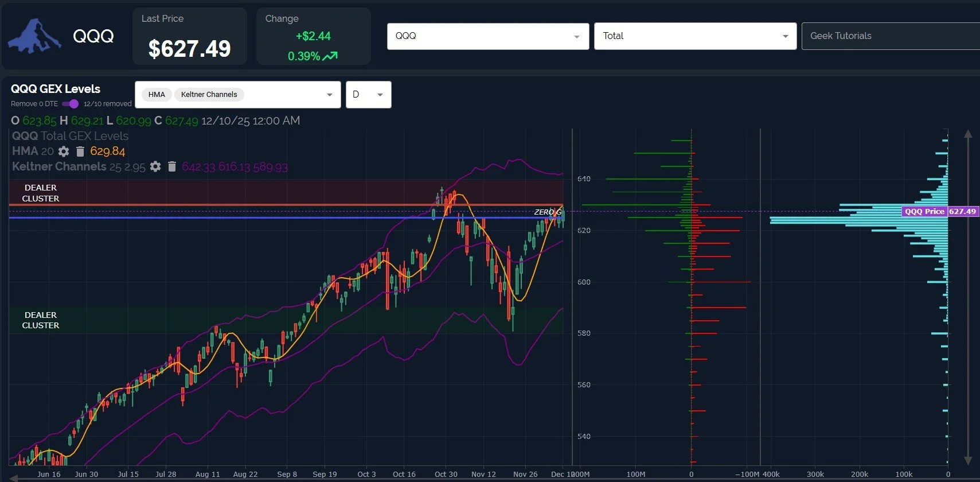The height and width of the screenshot is (482, 980).
Task: Click the QQQ Total GEX Levels legend
Action: click(70, 136)
